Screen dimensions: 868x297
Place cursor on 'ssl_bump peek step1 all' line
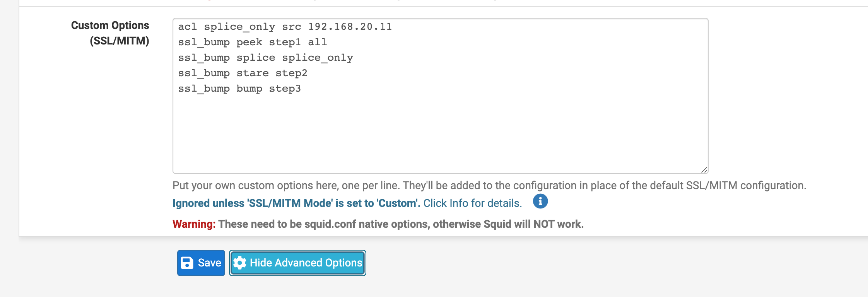click(253, 42)
